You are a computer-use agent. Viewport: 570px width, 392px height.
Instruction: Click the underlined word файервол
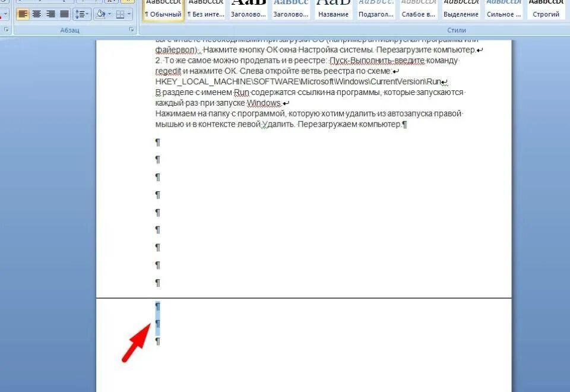click(x=176, y=50)
